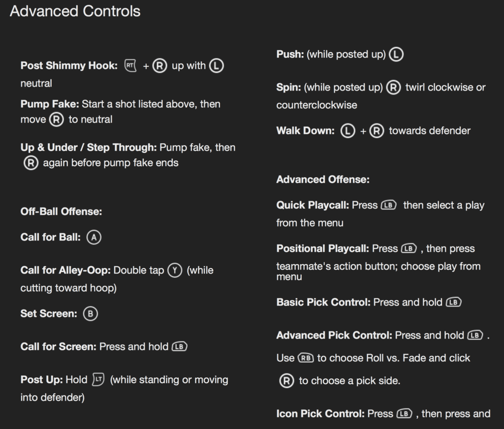Viewport: 504px width, 429px height.
Task: Click the LB icon beside Call for Screen
Action: coord(180,347)
